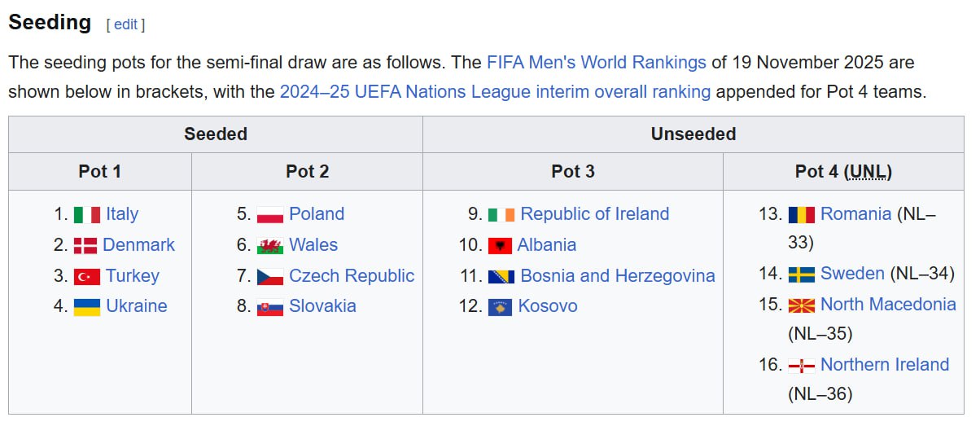Open the Bosnia and Herzegovina link
This screenshot has width=980, height=426.
(x=617, y=276)
